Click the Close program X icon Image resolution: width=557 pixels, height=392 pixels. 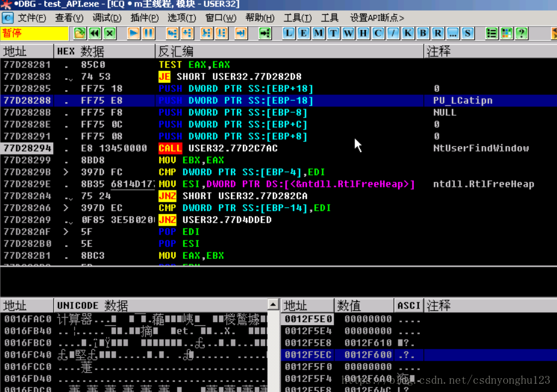(110, 33)
